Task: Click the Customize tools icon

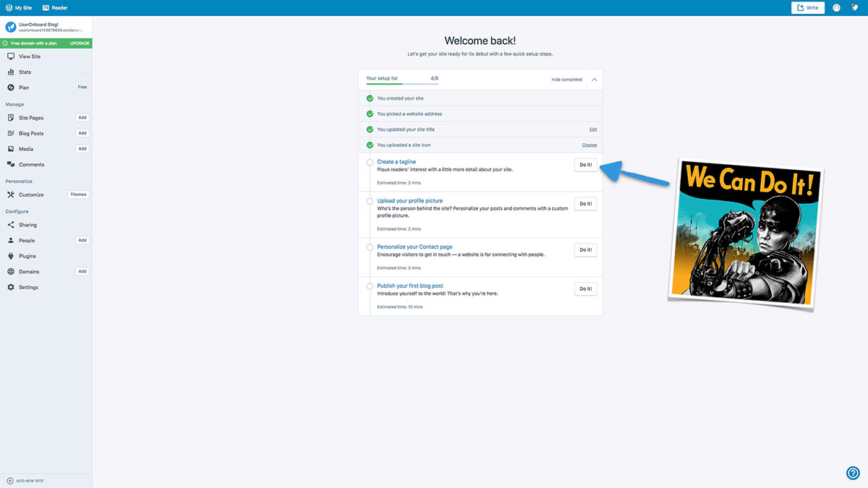Action: pyautogui.click(x=11, y=194)
